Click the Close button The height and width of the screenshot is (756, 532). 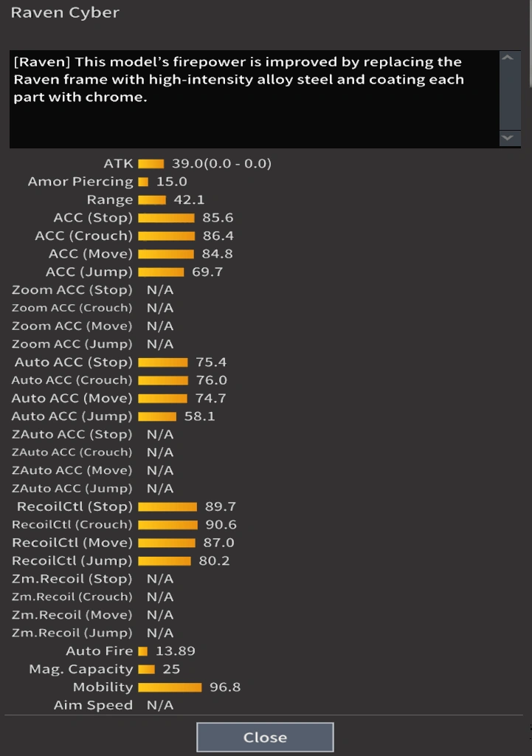tap(265, 737)
